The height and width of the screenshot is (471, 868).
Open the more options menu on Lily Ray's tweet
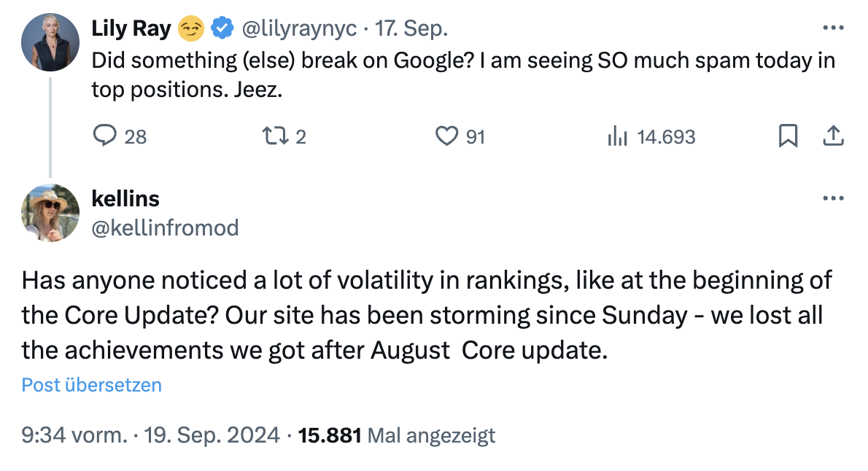pos(832,26)
